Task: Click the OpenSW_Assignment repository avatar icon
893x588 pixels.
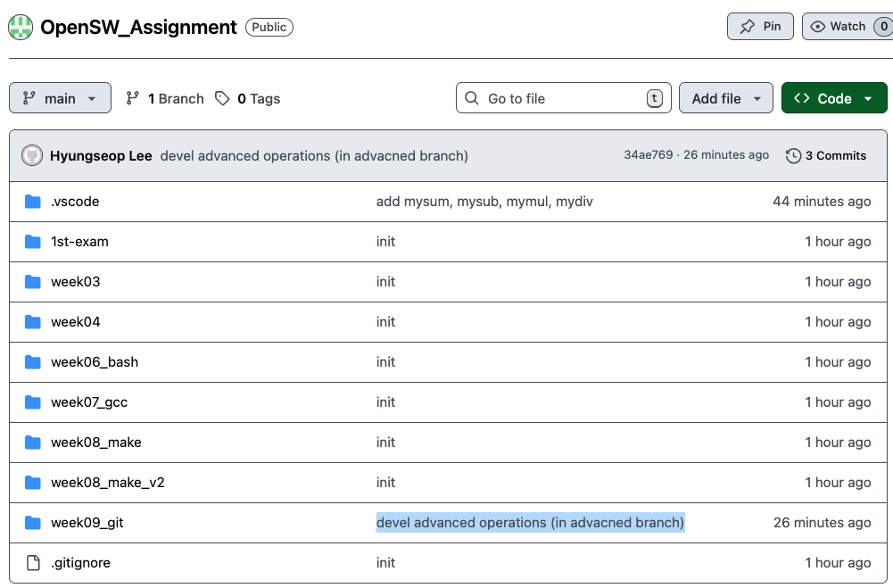Action: (x=21, y=27)
